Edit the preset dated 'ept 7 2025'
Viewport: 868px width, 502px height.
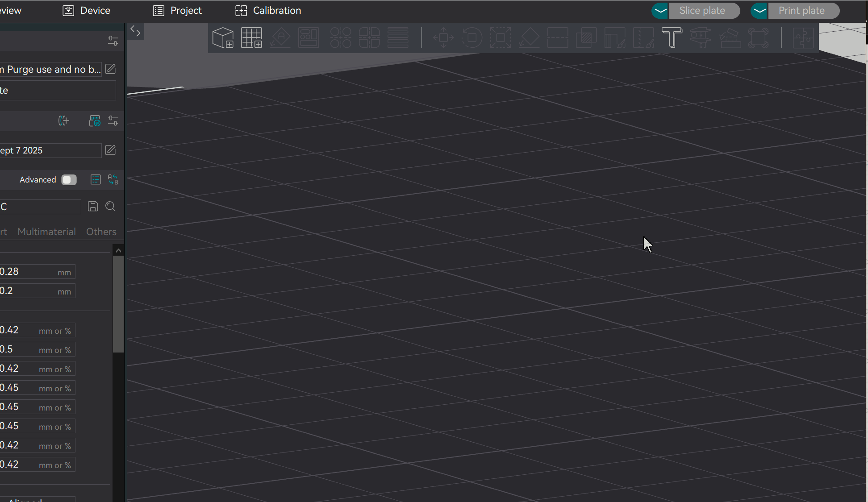pyautogui.click(x=110, y=150)
